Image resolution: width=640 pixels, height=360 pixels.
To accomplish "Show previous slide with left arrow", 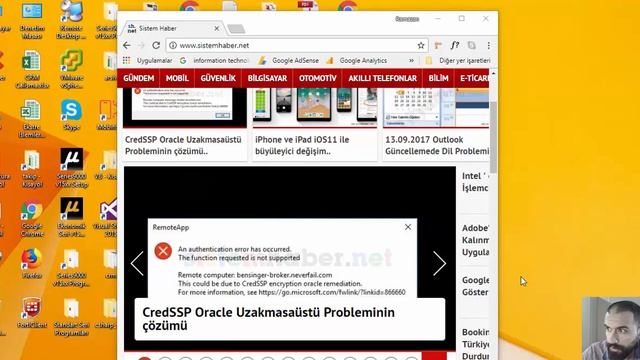I will coord(137,263).
